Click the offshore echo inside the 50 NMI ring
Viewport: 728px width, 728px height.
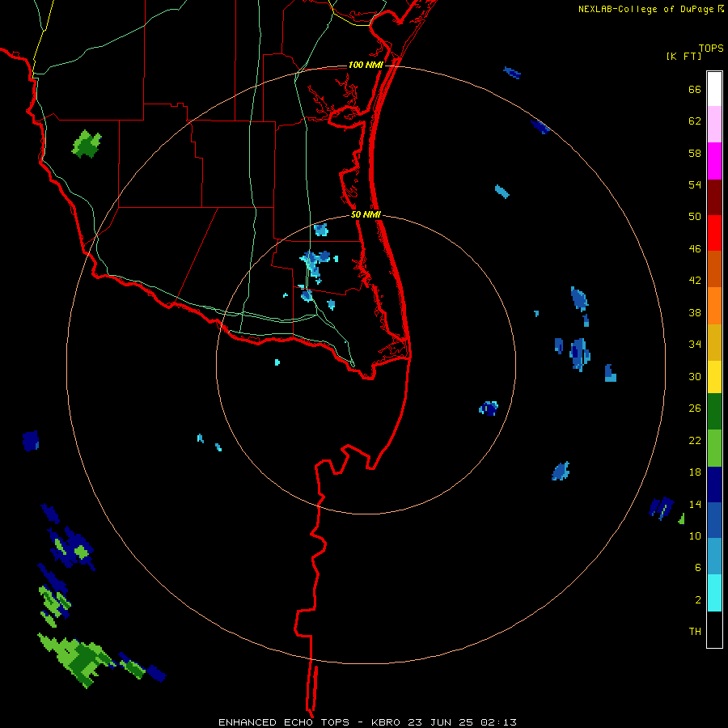pyautogui.click(x=489, y=408)
